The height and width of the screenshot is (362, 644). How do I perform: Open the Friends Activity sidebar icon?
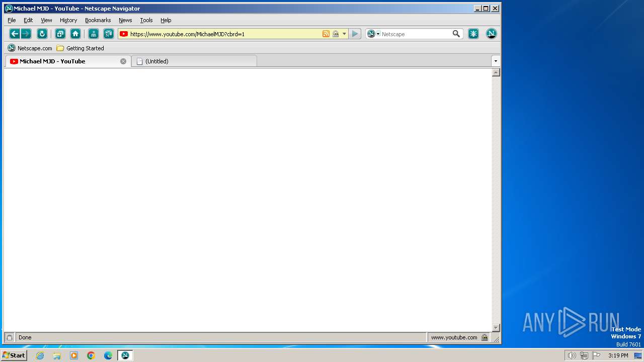click(x=94, y=34)
